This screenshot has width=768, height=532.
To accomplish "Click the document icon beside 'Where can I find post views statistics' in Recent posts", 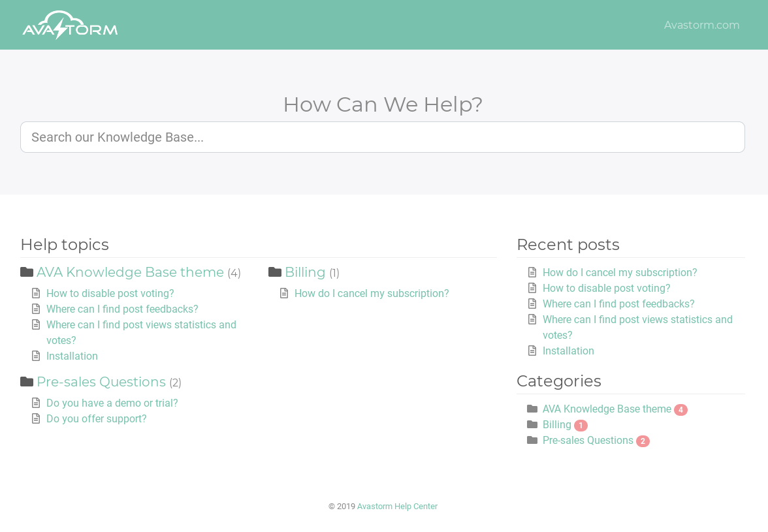I will 532,319.
